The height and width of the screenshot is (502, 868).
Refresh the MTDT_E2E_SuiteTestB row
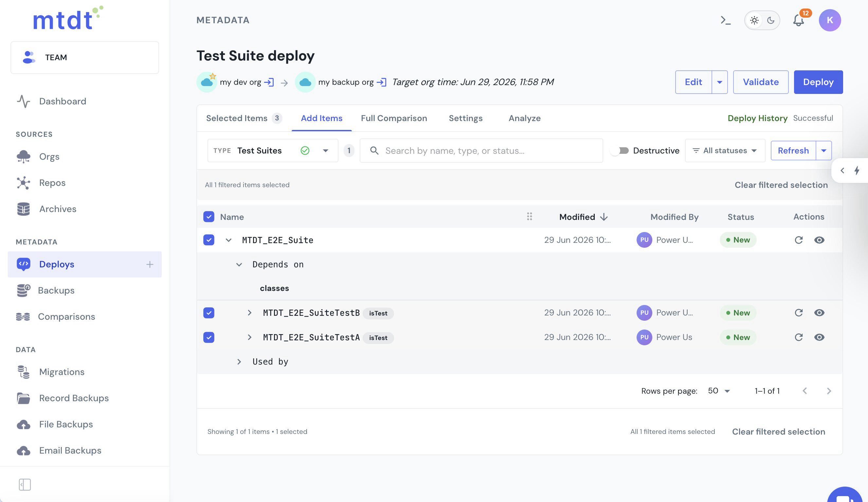tap(799, 313)
